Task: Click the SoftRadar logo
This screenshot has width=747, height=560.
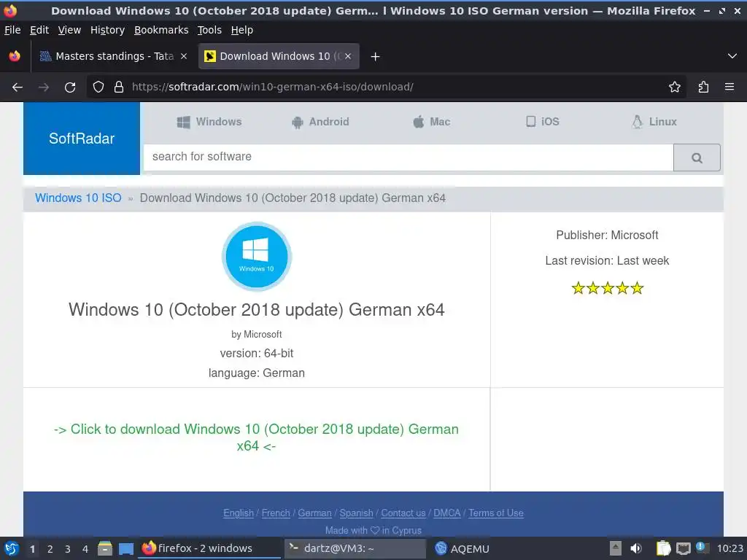Action: click(x=82, y=139)
